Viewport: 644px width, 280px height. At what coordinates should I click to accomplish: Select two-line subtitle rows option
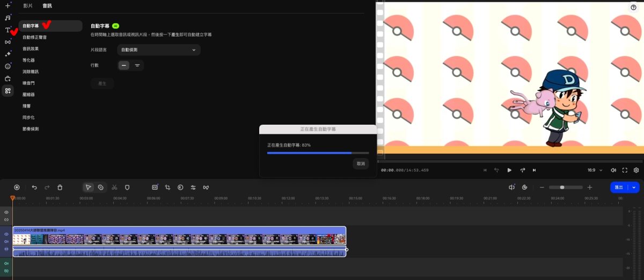137,65
